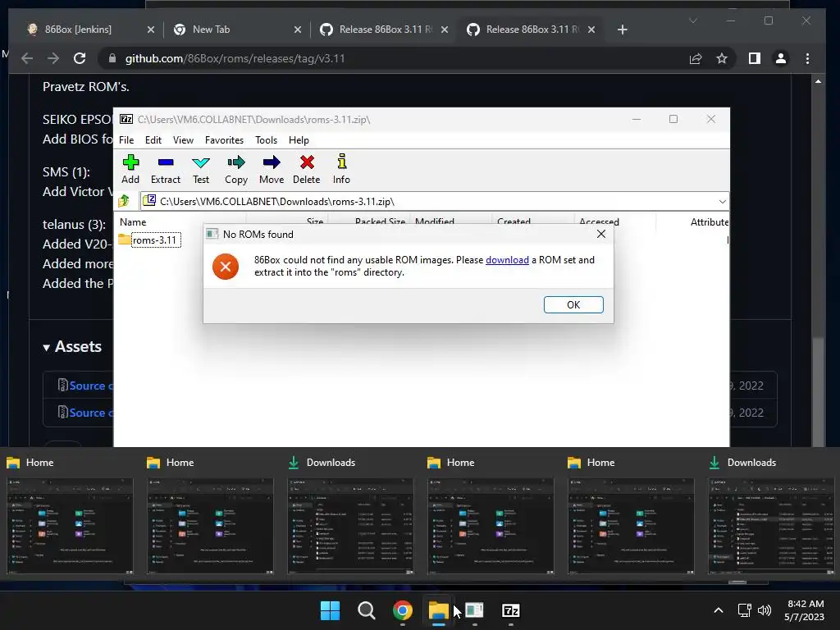The height and width of the screenshot is (630, 840).
Task: Open the Chrome profile menu
Action: [x=781, y=58]
